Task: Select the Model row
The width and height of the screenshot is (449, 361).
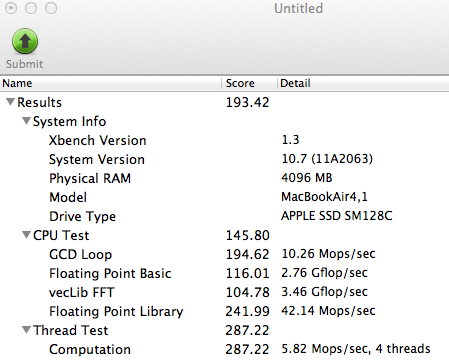Action: [x=68, y=197]
